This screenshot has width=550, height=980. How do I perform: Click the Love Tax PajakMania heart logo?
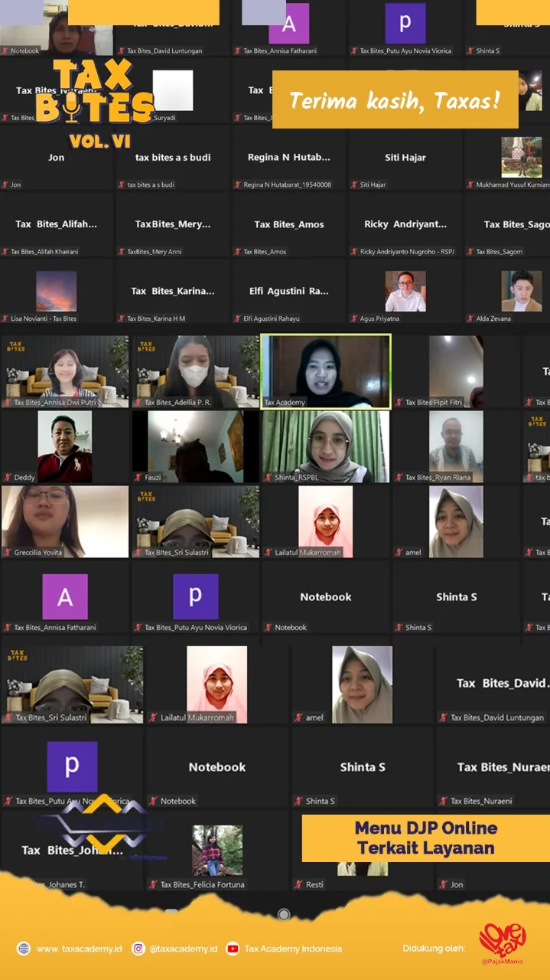tap(503, 943)
